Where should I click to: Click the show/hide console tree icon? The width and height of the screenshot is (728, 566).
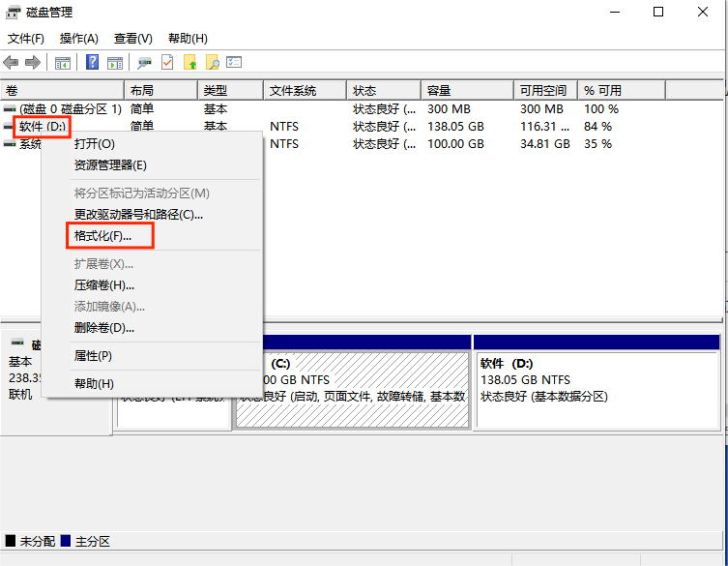pyautogui.click(x=63, y=63)
